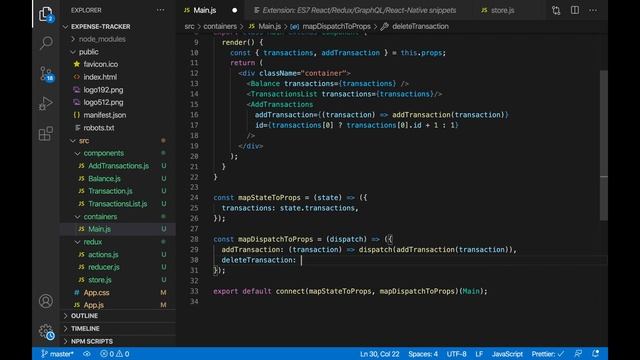Collapse the components folder
The width and height of the screenshot is (640, 360).
pyautogui.click(x=104, y=153)
